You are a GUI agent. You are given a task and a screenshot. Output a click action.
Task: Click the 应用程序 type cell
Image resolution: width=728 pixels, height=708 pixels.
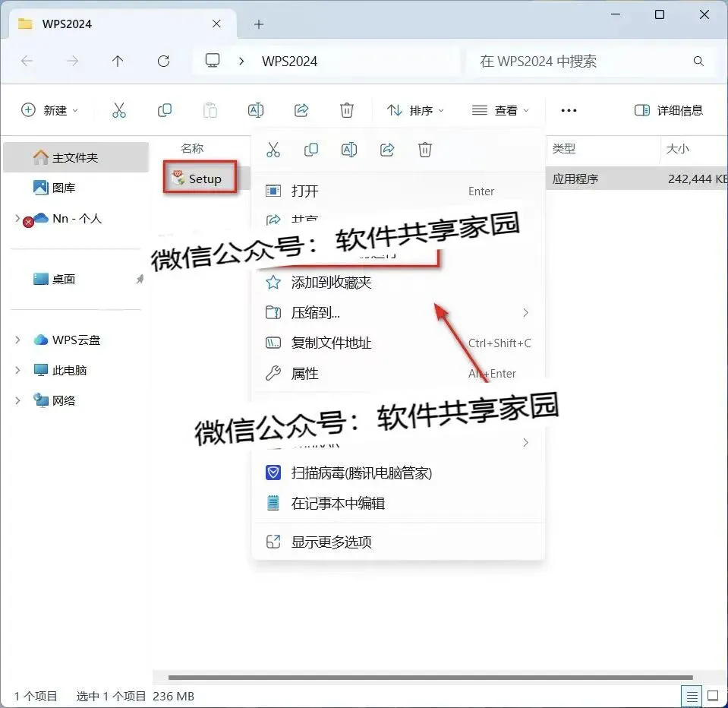tap(575, 179)
